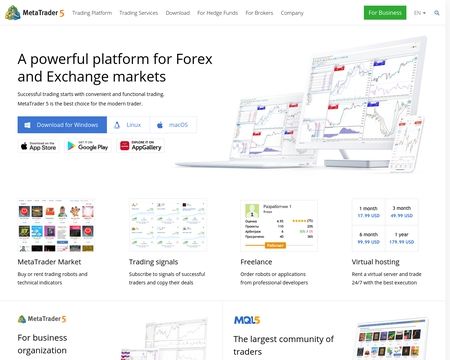Click the orange button in Freelance card

[275, 246]
